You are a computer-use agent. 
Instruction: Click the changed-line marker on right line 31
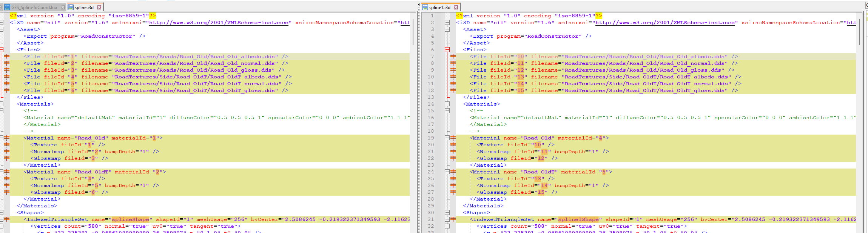453,219
